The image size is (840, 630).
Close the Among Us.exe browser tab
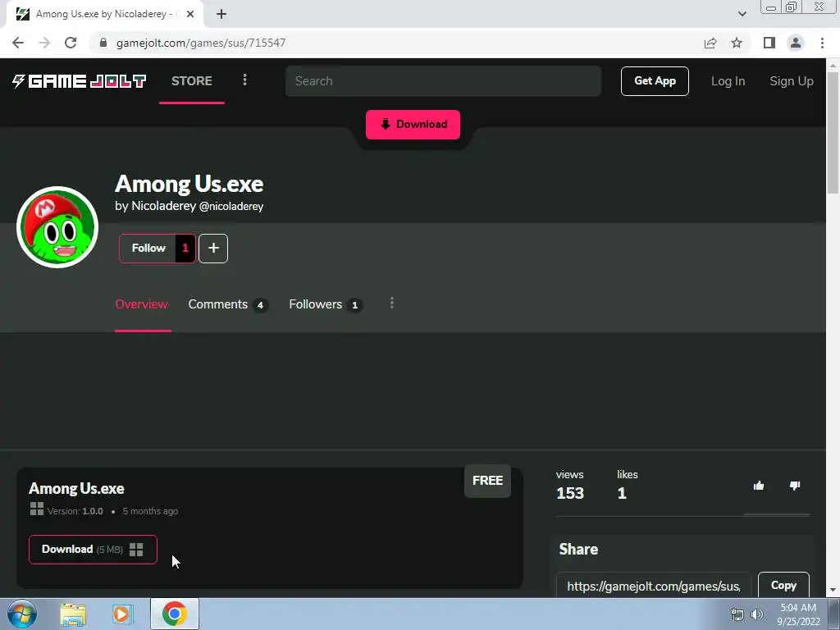[190, 14]
